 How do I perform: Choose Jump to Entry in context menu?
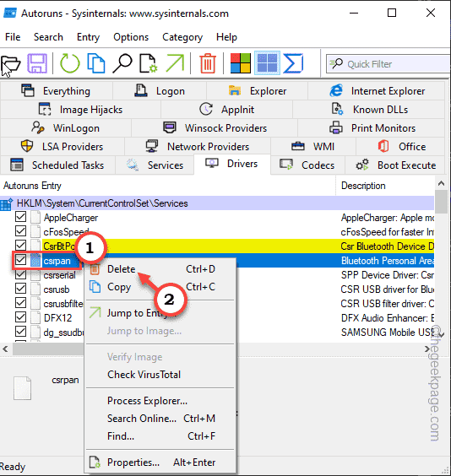[x=160, y=313]
